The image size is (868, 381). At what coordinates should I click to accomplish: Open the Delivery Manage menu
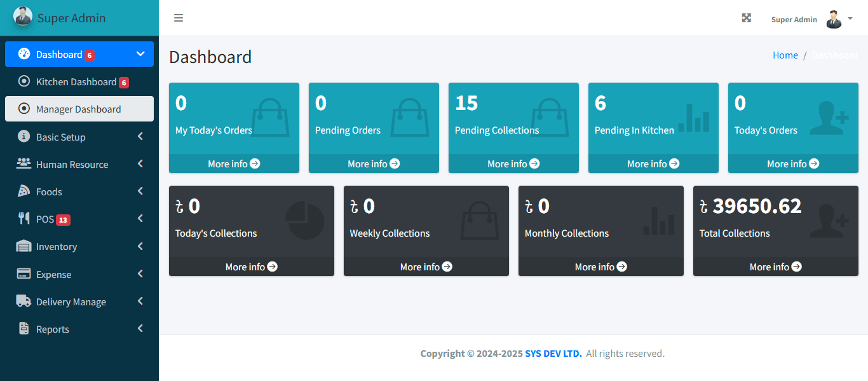[x=79, y=301]
